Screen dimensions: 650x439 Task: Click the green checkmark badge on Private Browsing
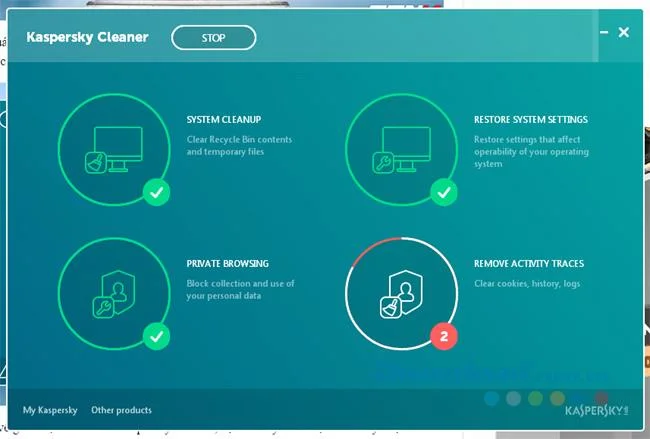pos(156,336)
